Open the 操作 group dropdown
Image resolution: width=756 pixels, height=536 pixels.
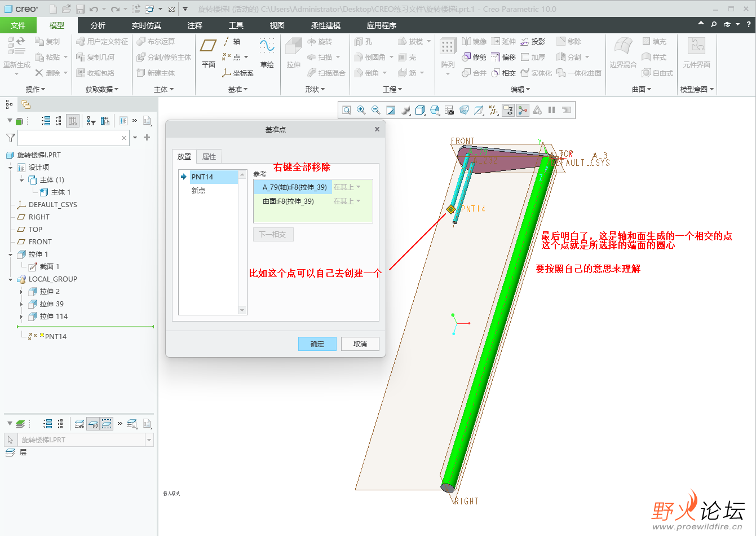[35, 89]
